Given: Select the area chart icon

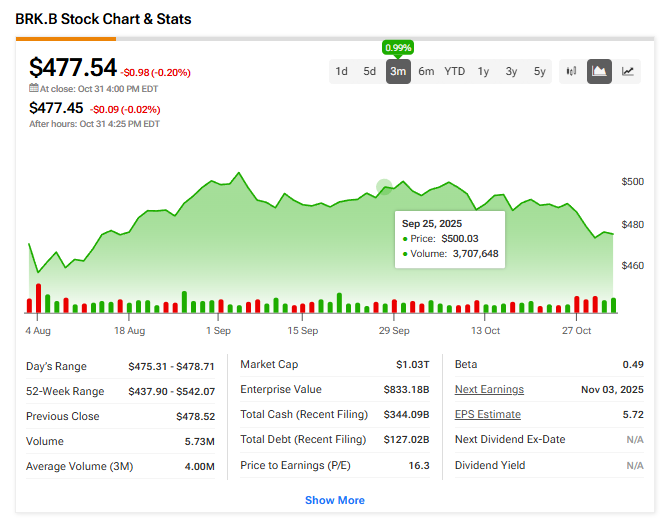Looking at the screenshot, I should click(600, 71).
